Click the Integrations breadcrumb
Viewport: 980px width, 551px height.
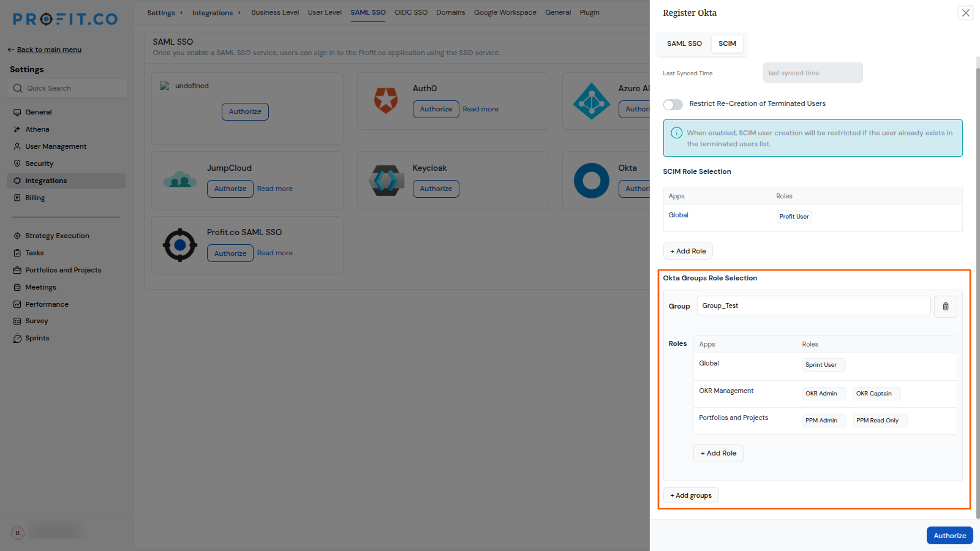point(213,13)
